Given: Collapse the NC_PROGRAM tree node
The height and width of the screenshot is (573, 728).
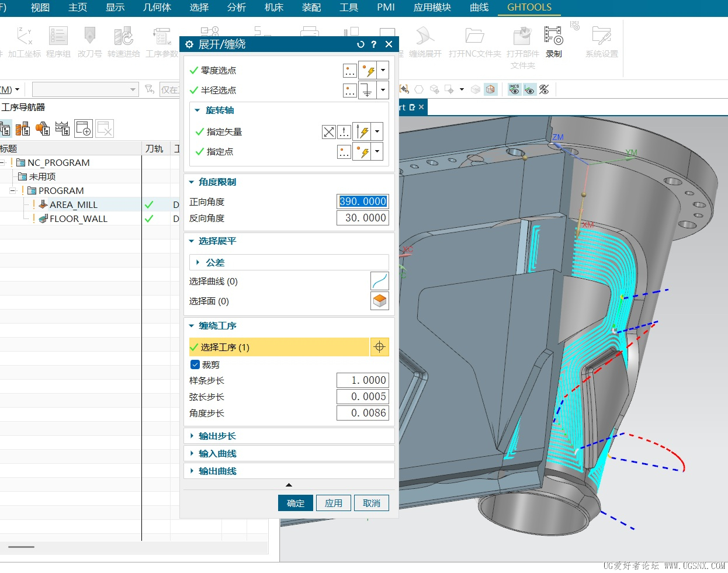Looking at the screenshot, I should [3, 162].
